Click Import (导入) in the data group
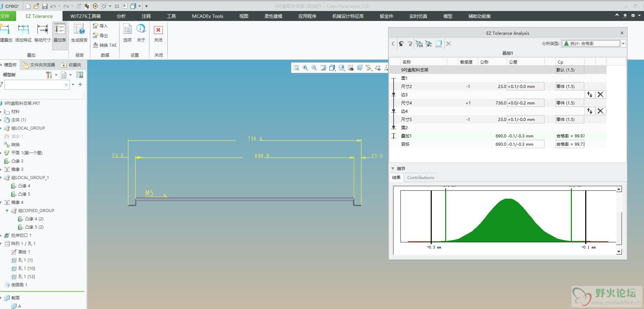This screenshot has height=309, width=644. point(100,26)
